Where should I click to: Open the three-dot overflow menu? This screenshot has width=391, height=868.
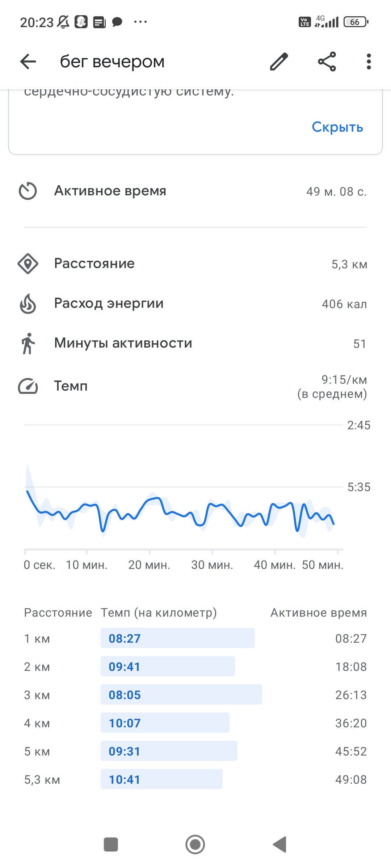tap(369, 61)
